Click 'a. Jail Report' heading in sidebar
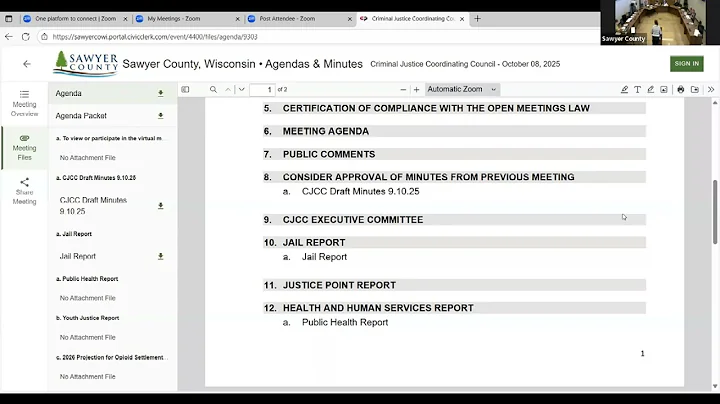Viewport: 720px width, 404px height. tap(73, 234)
